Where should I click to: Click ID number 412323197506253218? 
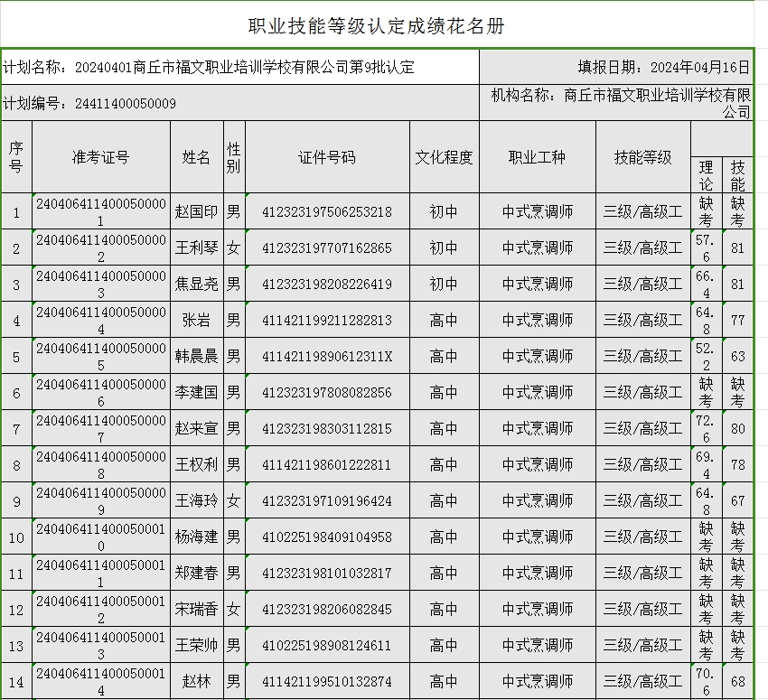(327, 211)
